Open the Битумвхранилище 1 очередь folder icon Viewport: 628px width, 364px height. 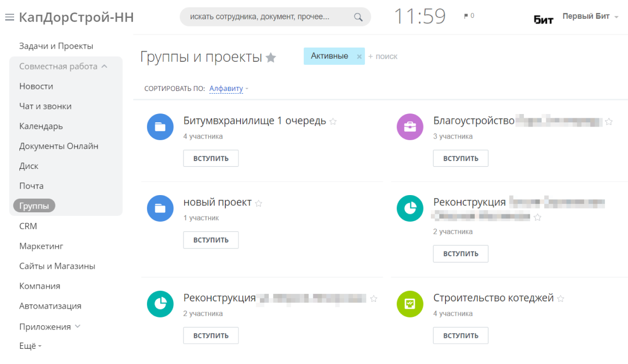pos(160,127)
